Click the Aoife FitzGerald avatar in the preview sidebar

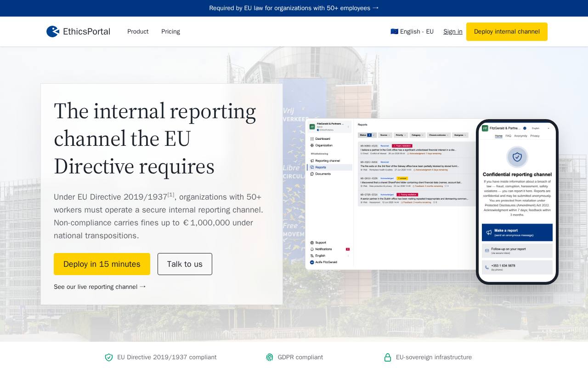pyautogui.click(x=312, y=262)
